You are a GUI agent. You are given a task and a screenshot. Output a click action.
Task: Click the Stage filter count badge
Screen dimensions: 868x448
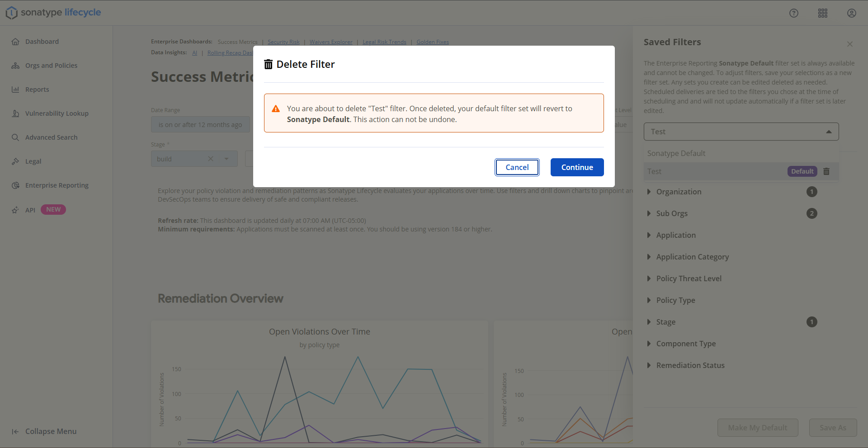812,322
